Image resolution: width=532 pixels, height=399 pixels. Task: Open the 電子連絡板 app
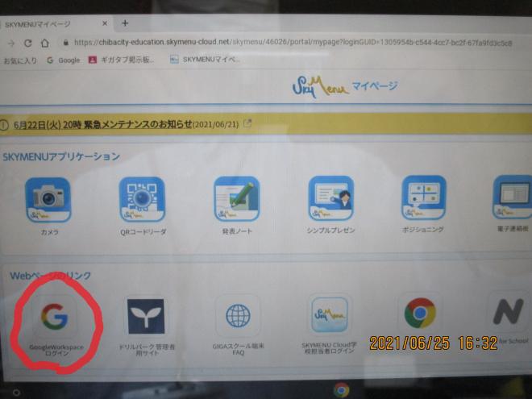click(513, 197)
